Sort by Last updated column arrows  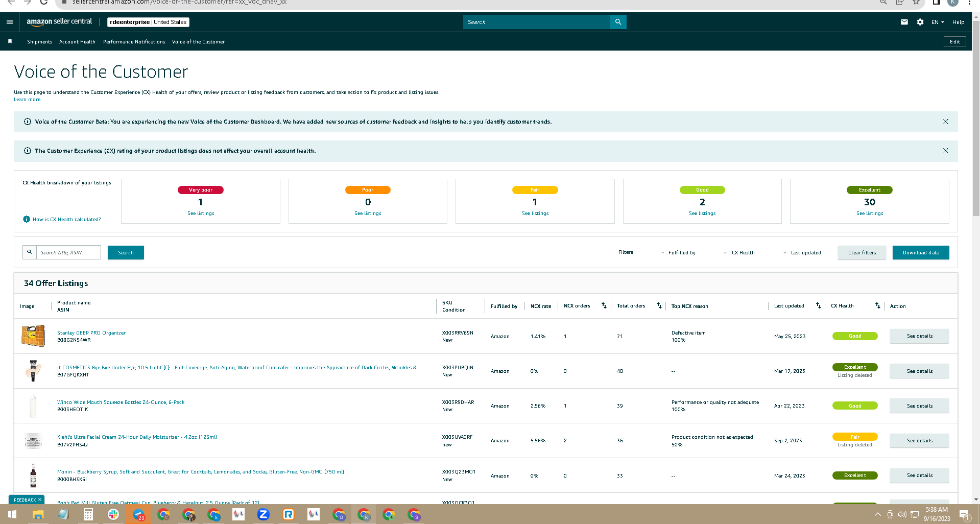(x=818, y=305)
